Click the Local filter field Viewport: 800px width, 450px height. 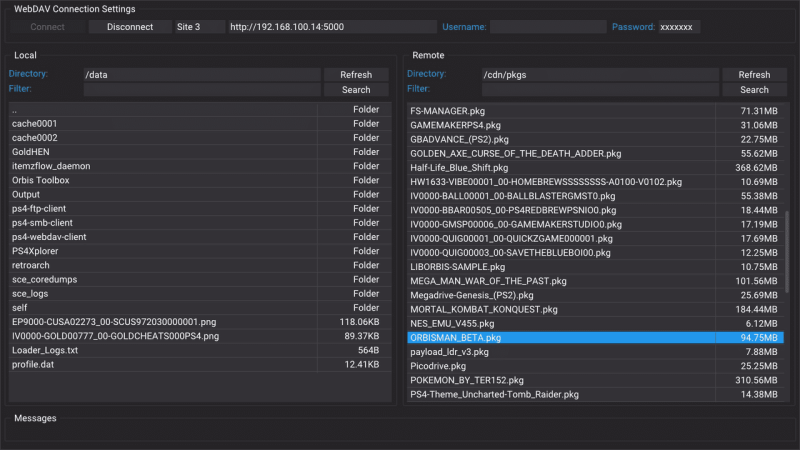pyautogui.click(x=202, y=90)
